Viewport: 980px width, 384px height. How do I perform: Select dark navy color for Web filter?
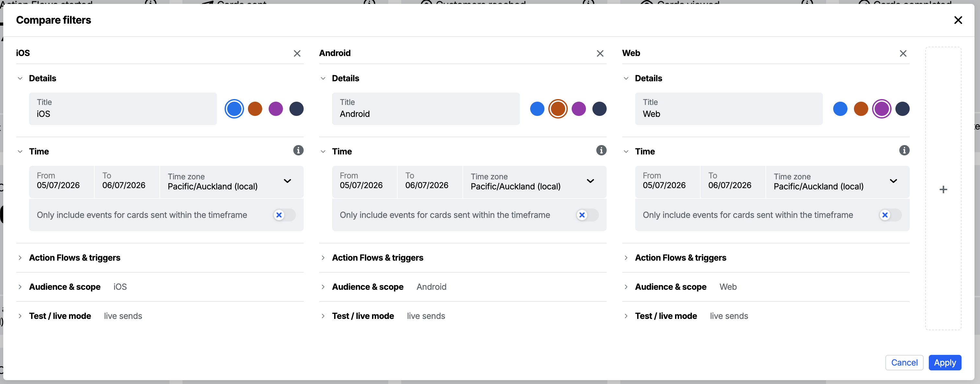[x=903, y=109]
